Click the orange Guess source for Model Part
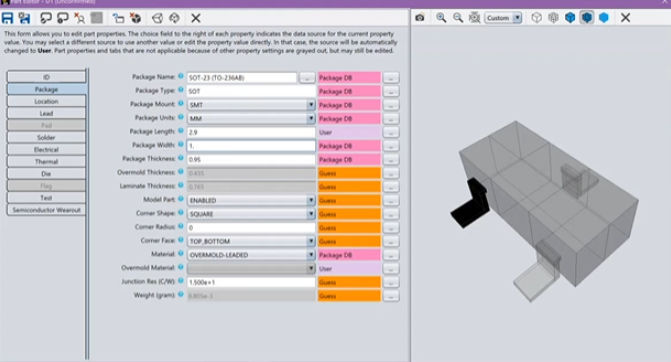Image resolution: width=671 pixels, height=362 pixels. point(349,200)
